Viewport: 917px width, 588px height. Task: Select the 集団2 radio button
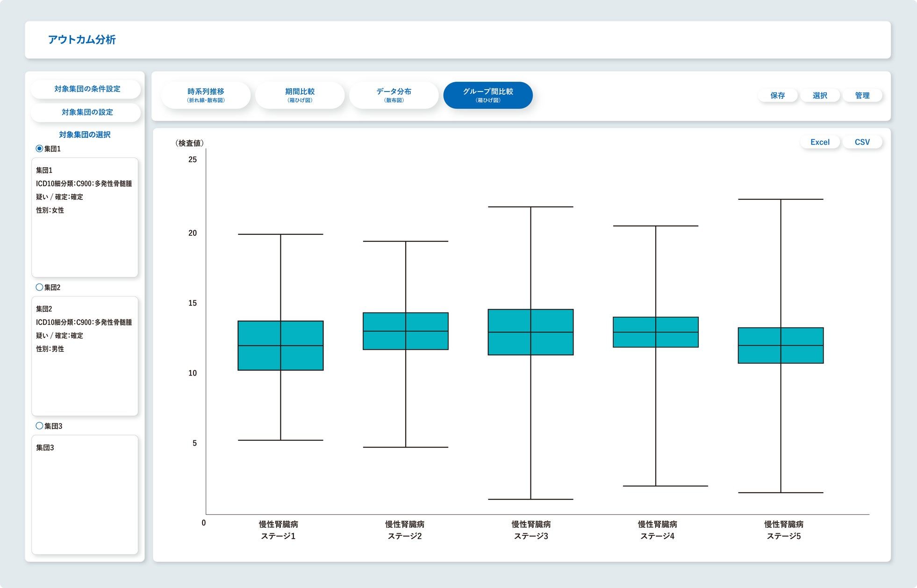[39, 287]
